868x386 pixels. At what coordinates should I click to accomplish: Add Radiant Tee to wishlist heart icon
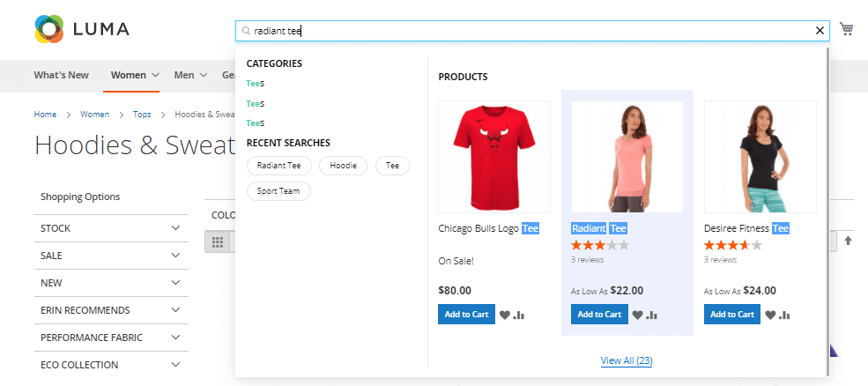click(x=638, y=315)
